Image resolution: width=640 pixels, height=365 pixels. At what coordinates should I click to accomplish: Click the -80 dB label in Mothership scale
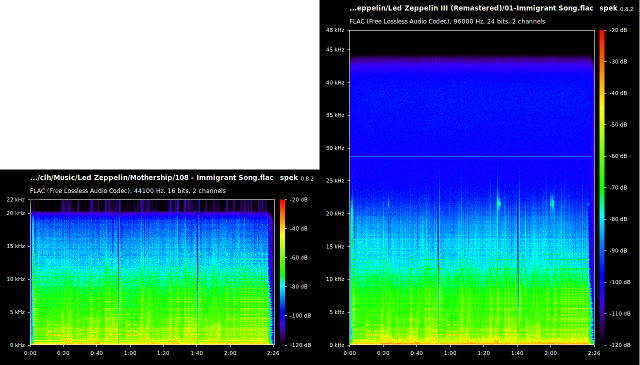pyautogui.click(x=298, y=287)
